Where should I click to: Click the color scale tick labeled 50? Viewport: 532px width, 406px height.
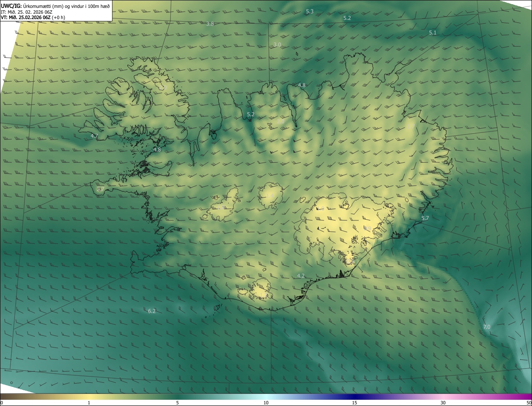(x=529, y=403)
